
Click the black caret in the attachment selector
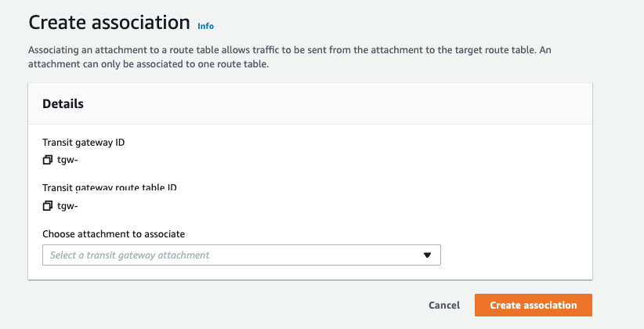click(427, 255)
